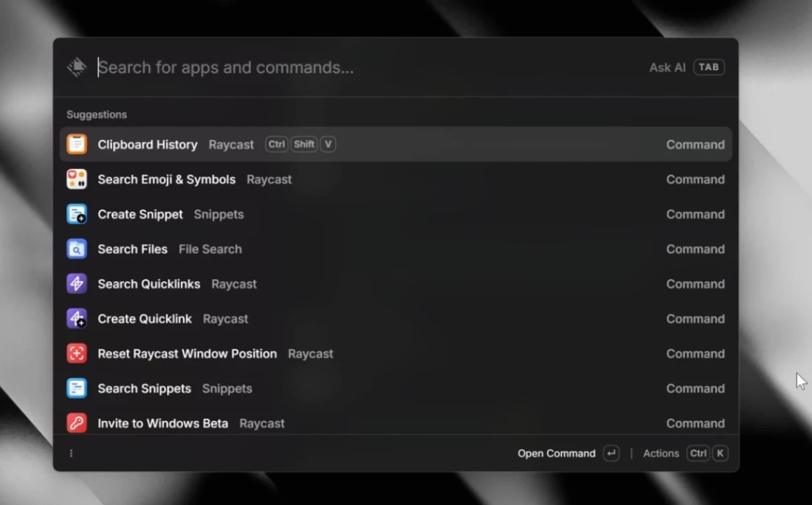Click the Create Quicklink icon
Image resolution: width=812 pixels, height=505 pixels.
[77, 319]
